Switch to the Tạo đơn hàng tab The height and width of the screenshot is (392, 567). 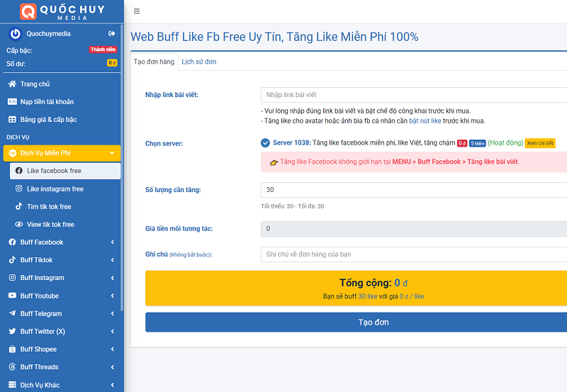pyautogui.click(x=154, y=62)
